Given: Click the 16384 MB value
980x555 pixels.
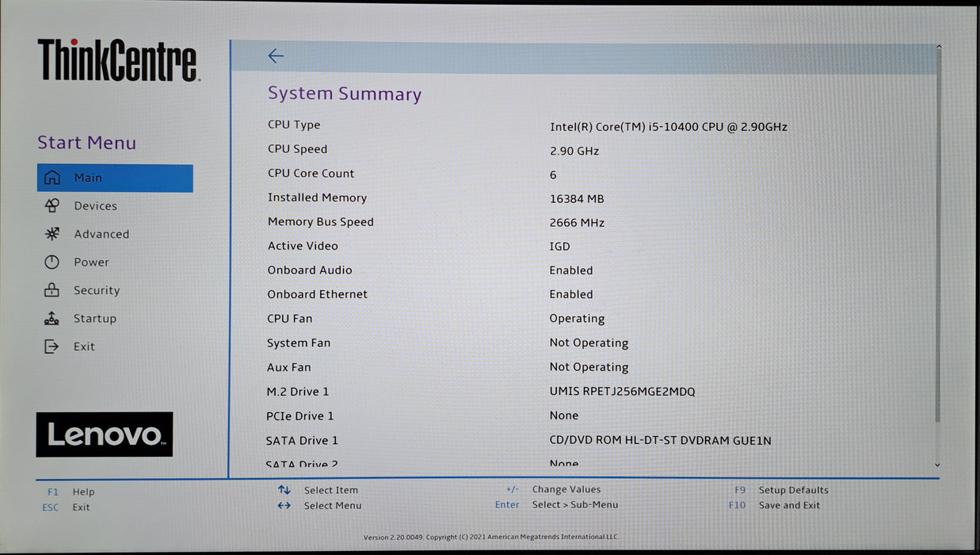Looking at the screenshot, I should point(577,199).
